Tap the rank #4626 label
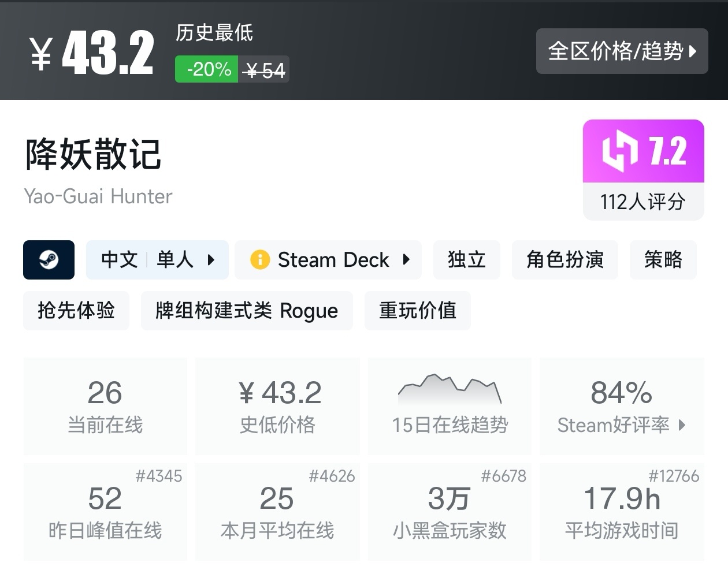 [332, 476]
